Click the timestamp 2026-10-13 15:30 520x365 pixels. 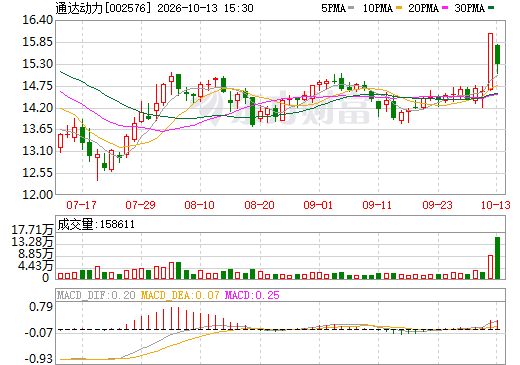[x=205, y=8]
